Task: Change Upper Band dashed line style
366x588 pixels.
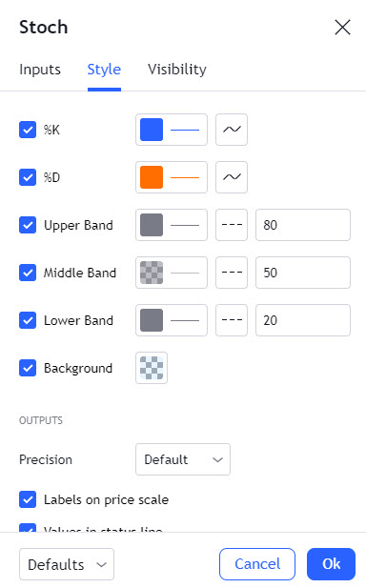Action: click(x=232, y=225)
